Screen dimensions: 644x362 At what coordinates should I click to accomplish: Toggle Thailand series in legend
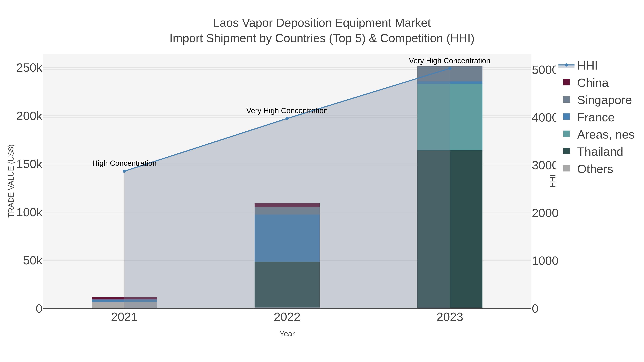pyautogui.click(x=593, y=152)
